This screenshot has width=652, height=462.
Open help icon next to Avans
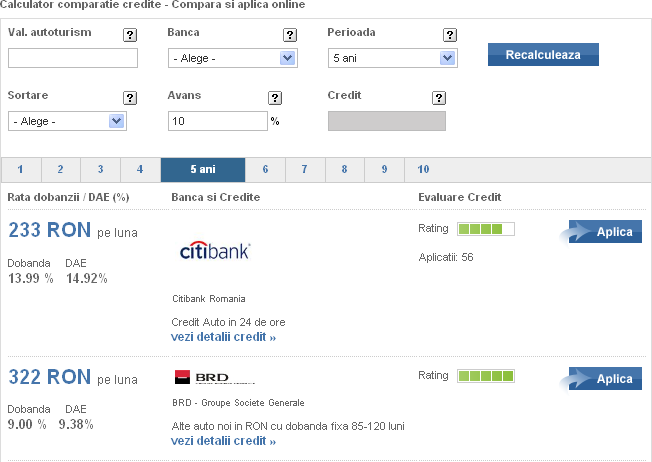pos(275,98)
